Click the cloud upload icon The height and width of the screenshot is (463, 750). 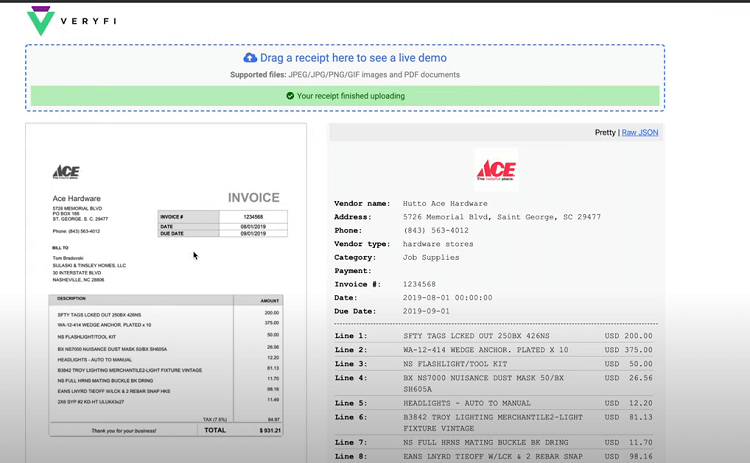coord(250,58)
